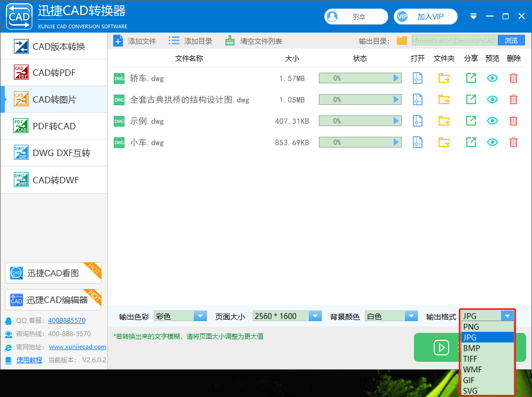Delete 示例.dwg with trash icon

pos(513,121)
